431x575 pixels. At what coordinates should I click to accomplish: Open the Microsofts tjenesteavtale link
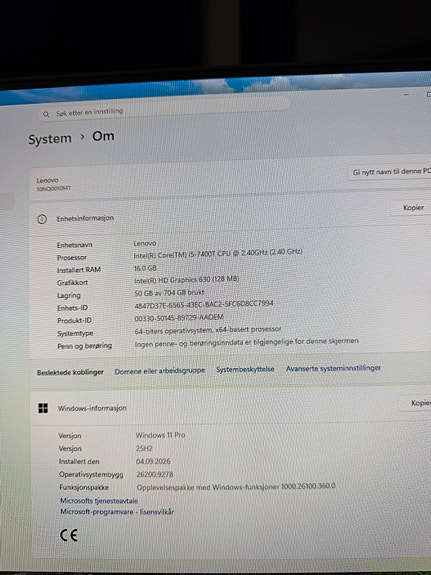coord(99,501)
